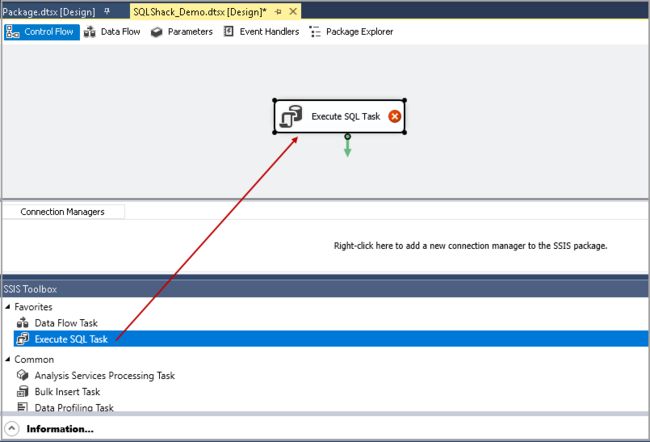Select SQLShack_Demo.dtsx [Design] document tab
The width and height of the screenshot is (650, 442).
coord(200,12)
